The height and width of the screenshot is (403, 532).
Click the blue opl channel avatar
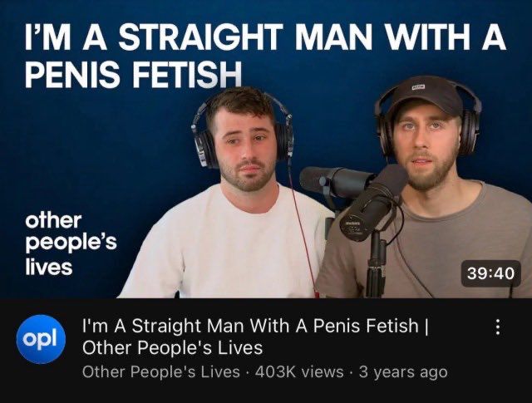tap(41, 339)
